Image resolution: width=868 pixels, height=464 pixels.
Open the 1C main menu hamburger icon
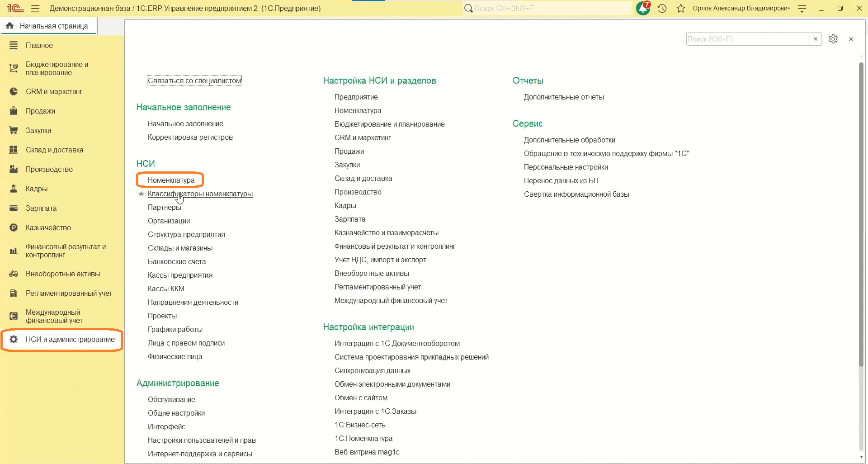pyautogui.click(x=35, y=8)
